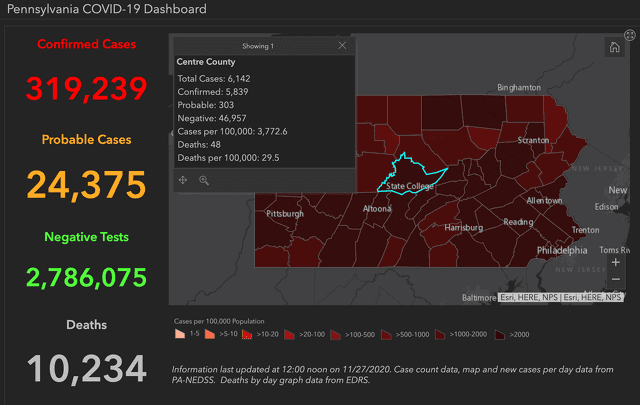Click the popup pan-to icon
The image size is (640, 405).
[183, 180]
